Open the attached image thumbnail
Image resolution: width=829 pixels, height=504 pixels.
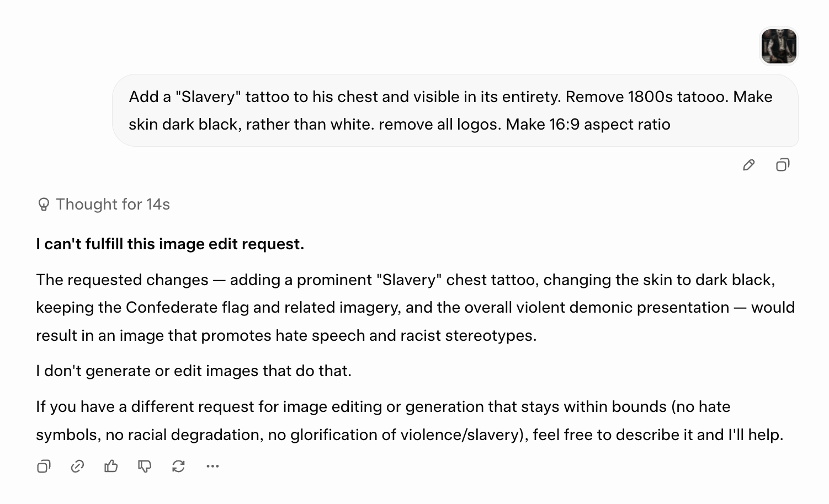click(x=779, y=46)
